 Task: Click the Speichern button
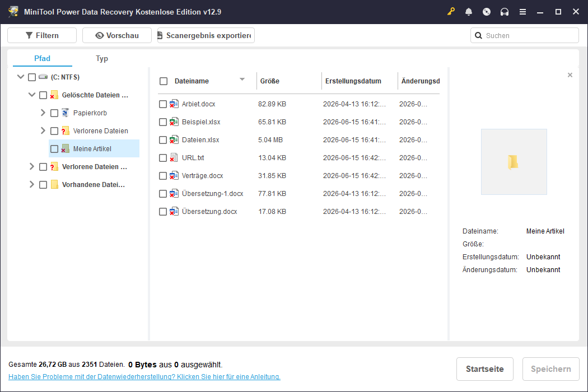pyautogui.click(x=551, y=369)
